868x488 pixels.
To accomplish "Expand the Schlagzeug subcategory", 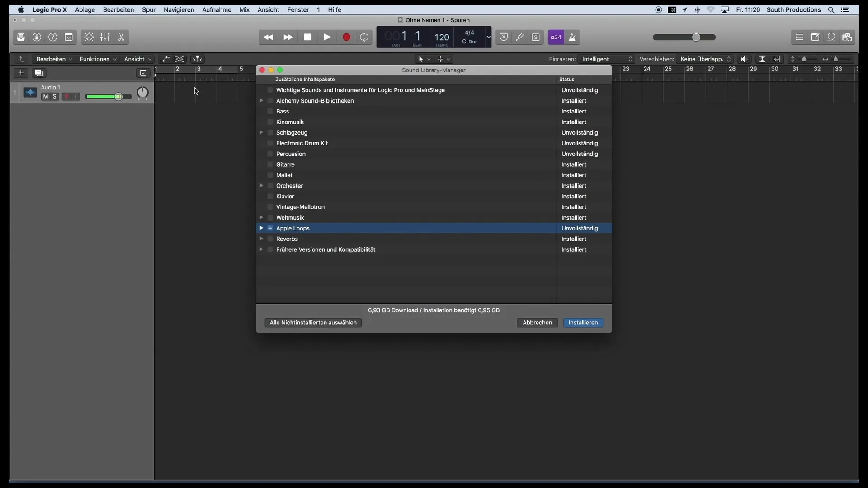I will [260, 132].
